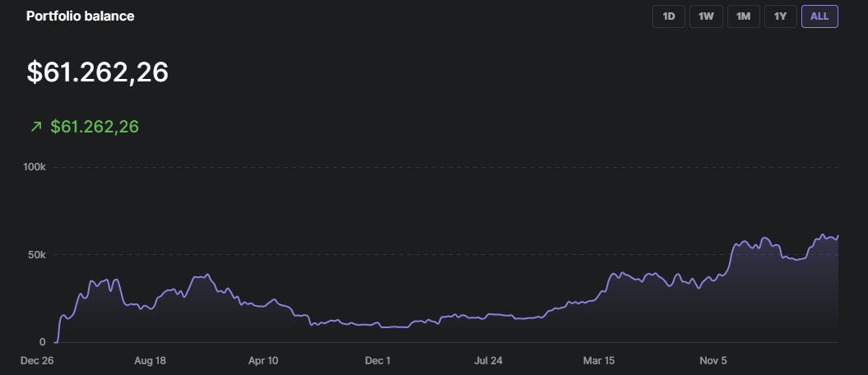
Task: Click the Portfolio balance heading
Action: pos(81,16)
